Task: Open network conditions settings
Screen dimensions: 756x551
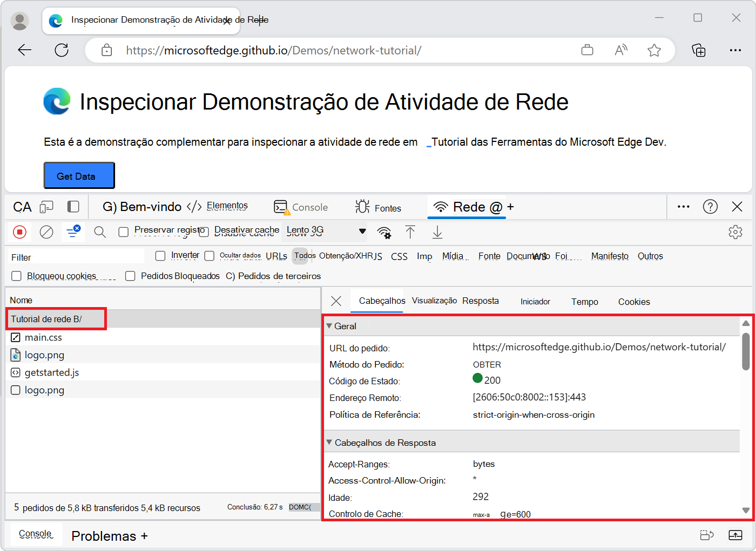Action: [x=384, y=232]
